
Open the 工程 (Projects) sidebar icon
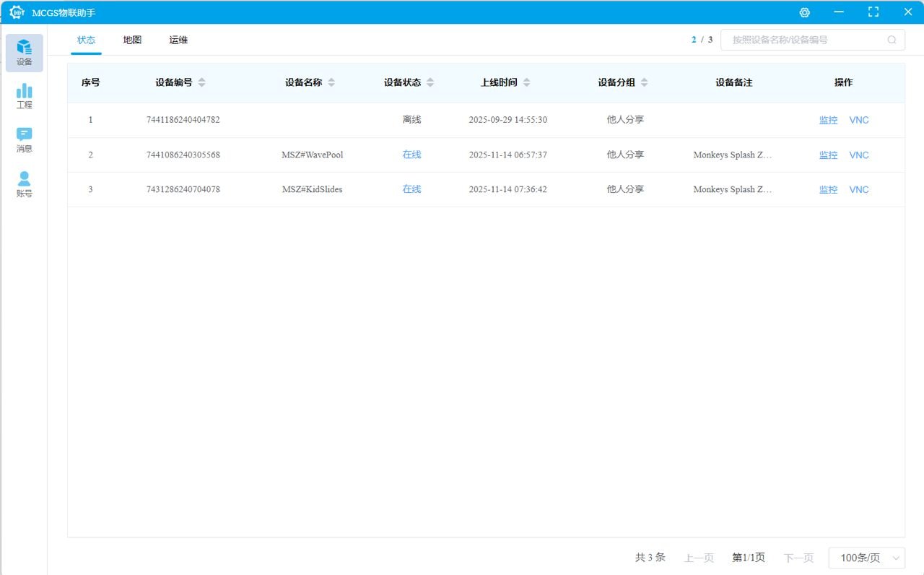tap(25, 96)
